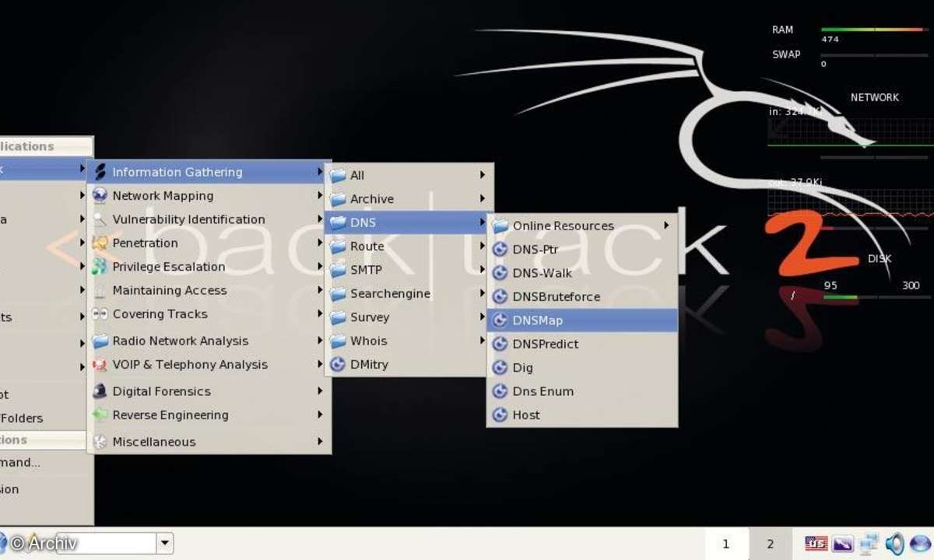Click the DNSBruteforce tool icon
934x560 pixels.
point(500,297)
